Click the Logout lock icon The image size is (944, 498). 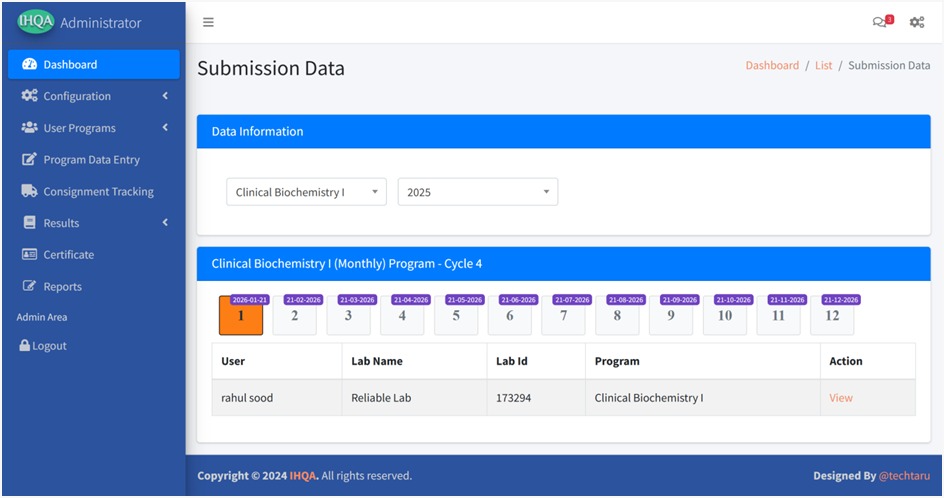[x=24, y=346]
